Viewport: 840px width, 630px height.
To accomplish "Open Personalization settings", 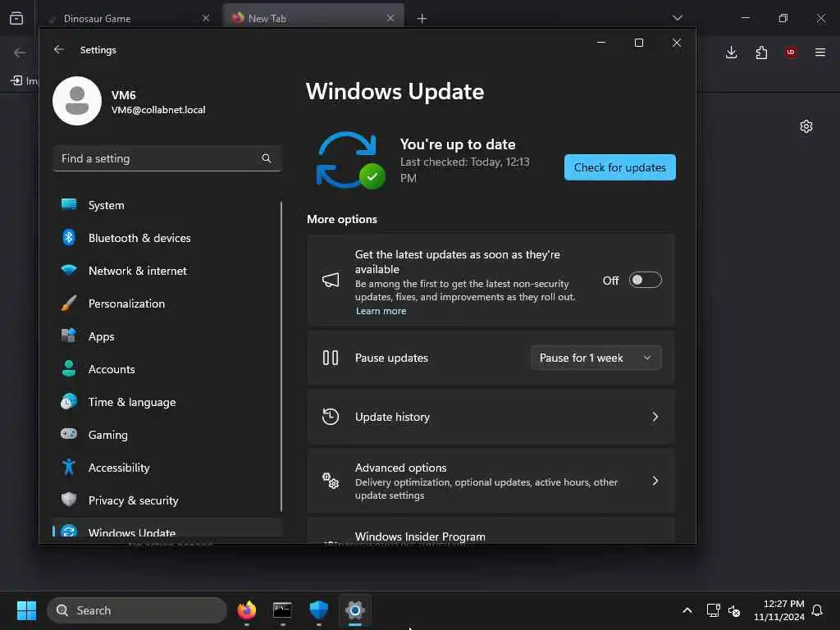I will coord(167,304).
